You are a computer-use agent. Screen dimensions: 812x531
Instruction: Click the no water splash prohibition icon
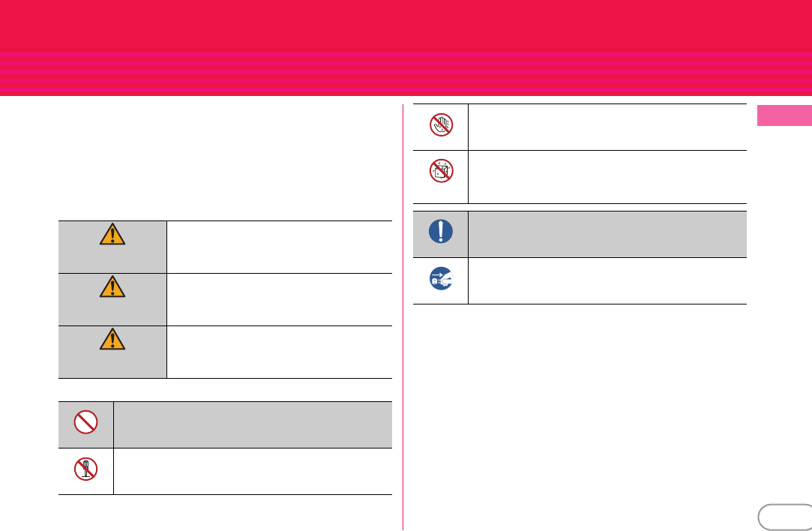click(x=441, y=171)
